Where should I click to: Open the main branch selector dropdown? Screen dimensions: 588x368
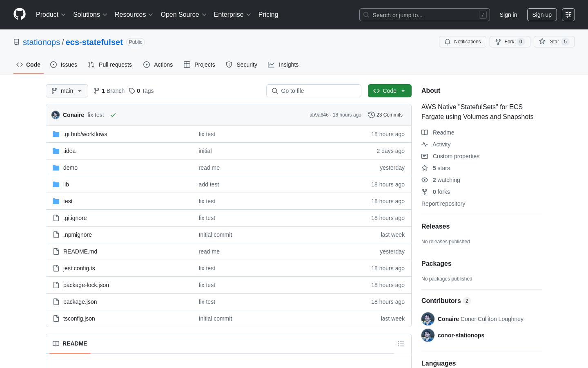67,91
